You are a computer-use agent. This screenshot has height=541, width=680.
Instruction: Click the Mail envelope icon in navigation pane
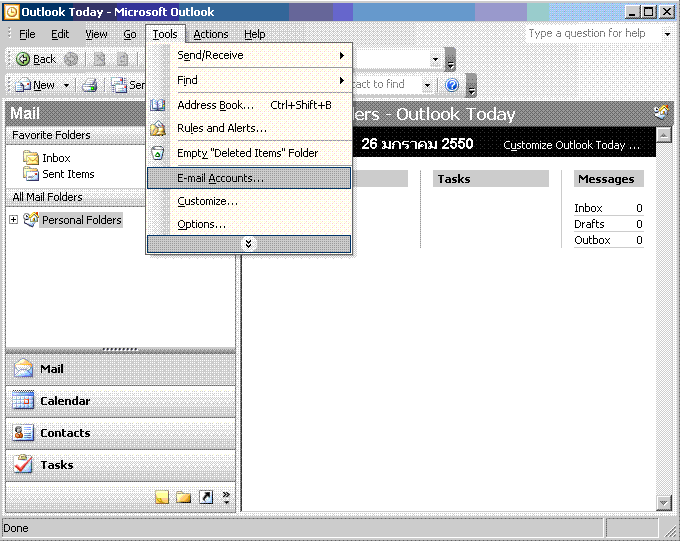click(23, 369)
